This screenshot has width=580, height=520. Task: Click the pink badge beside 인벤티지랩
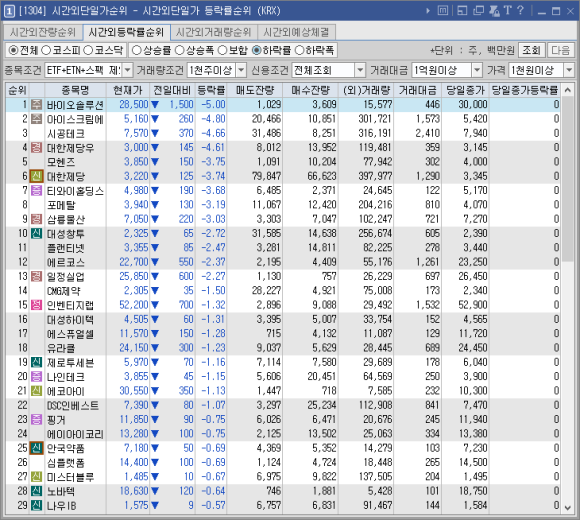pos(36,305)
